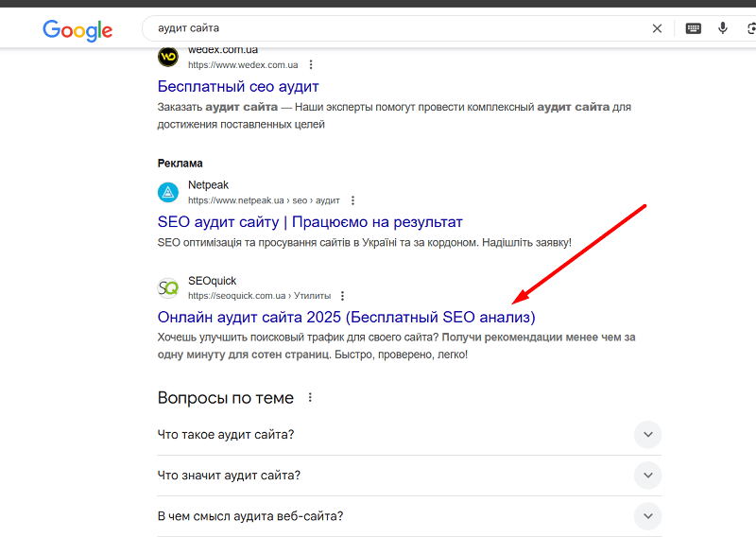Click the URL https://www.wedex.com.ua

[243, 64]
